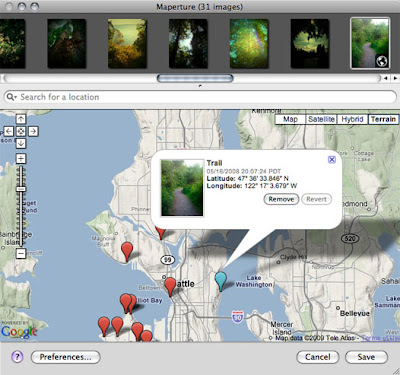Screen dimensions: 400x375
Task: Pan the map right with the arrow
Action: point(33,131)
